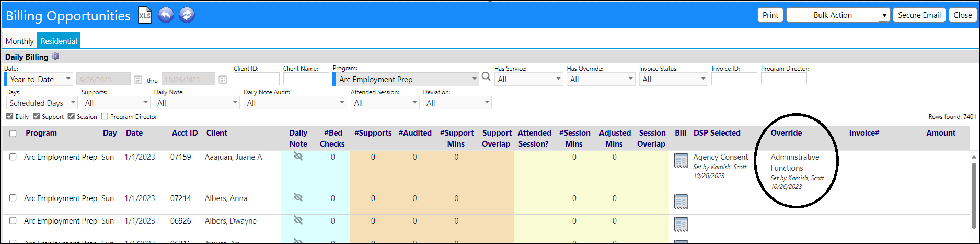Open the Attended Session dropdown
The height and width of the screenshot is (244, 980).
(385, 103)
